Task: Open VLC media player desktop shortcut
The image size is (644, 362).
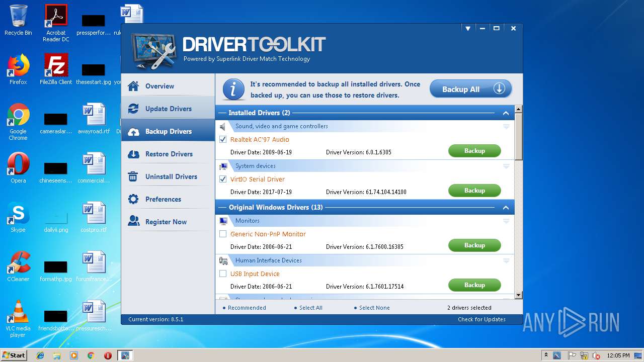Action: point(18,319)
